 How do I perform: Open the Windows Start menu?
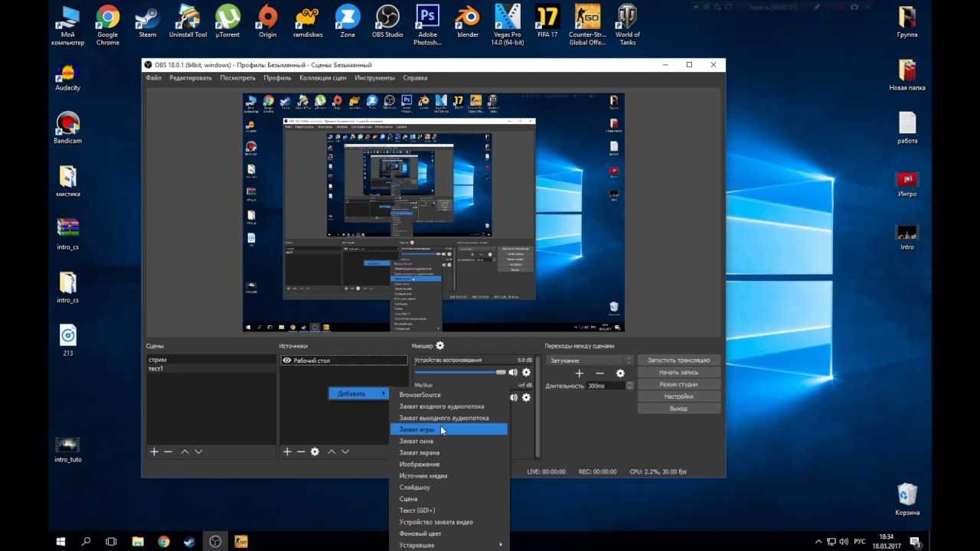[x=61, y=541]
